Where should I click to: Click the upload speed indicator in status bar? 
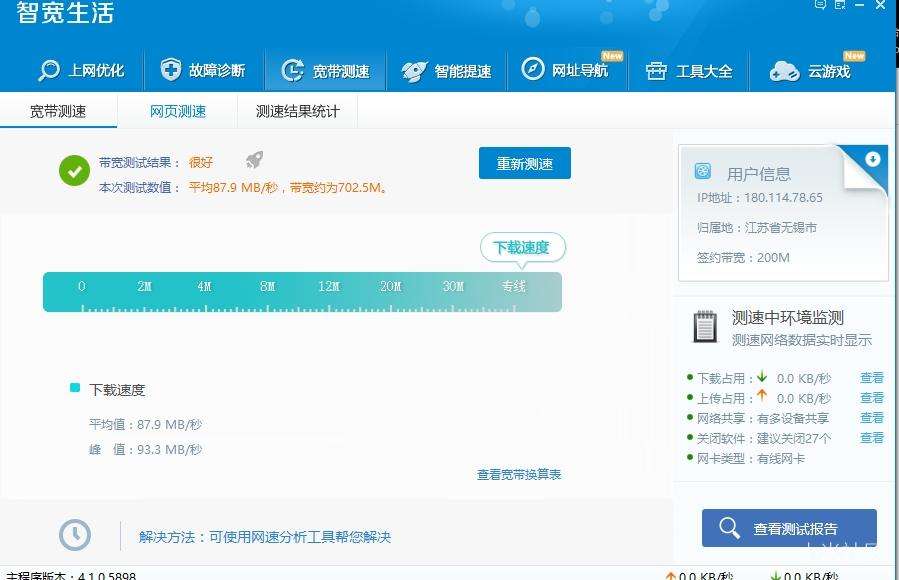click(699, 575)
